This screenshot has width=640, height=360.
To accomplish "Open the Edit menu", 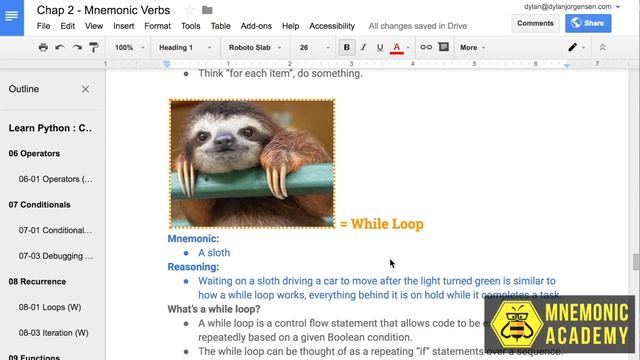I will coord(67,26).
